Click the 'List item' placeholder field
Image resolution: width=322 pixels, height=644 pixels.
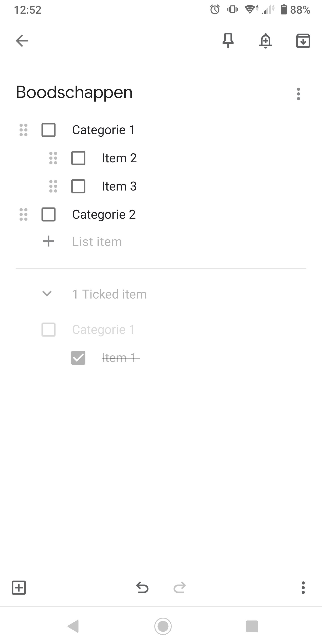(97, 242)
